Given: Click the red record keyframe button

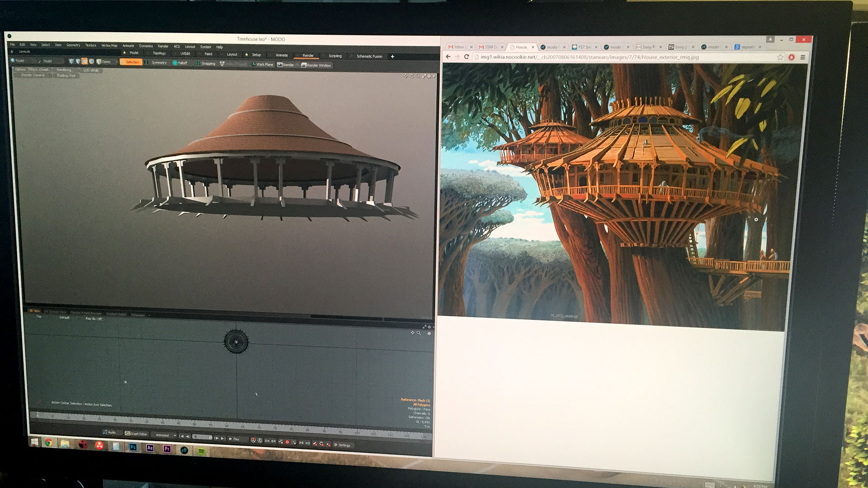Looking at the screenshot, I should 287,442.
